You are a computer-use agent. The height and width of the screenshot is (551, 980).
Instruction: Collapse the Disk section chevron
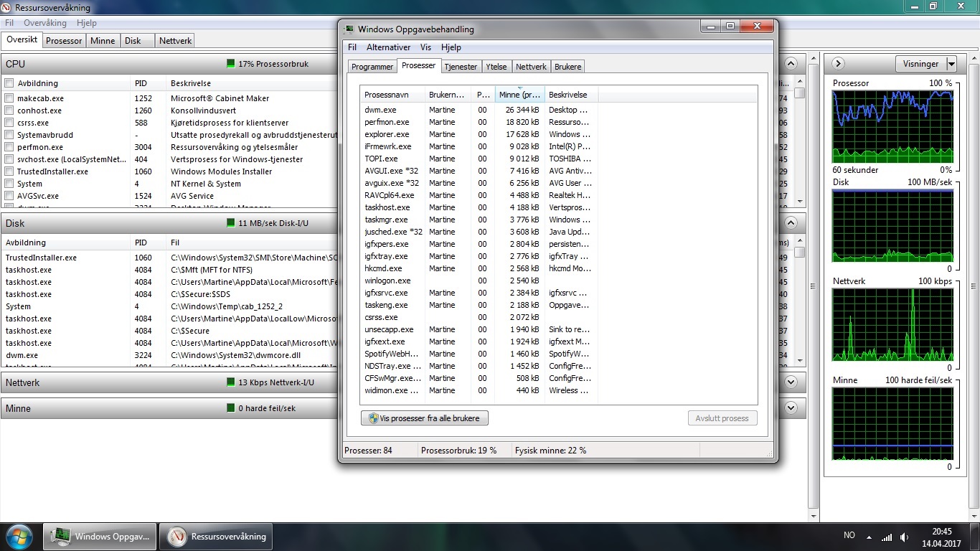[791, 223]
